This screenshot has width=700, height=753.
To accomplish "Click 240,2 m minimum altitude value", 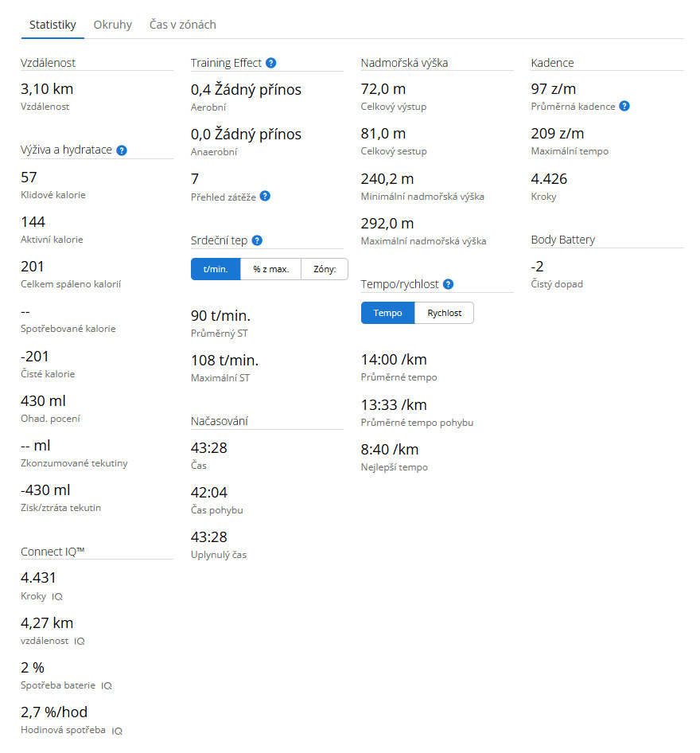I will coord(387,179).
